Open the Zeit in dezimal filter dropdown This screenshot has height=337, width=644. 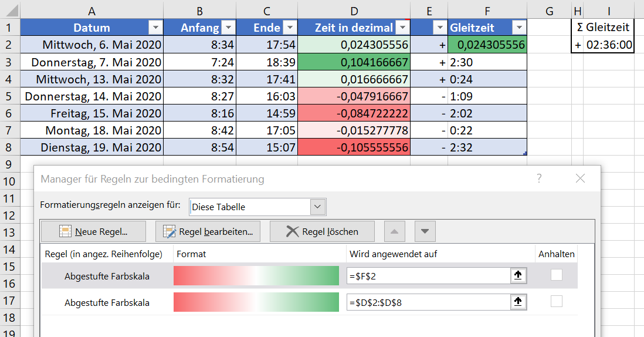(402, 28)
